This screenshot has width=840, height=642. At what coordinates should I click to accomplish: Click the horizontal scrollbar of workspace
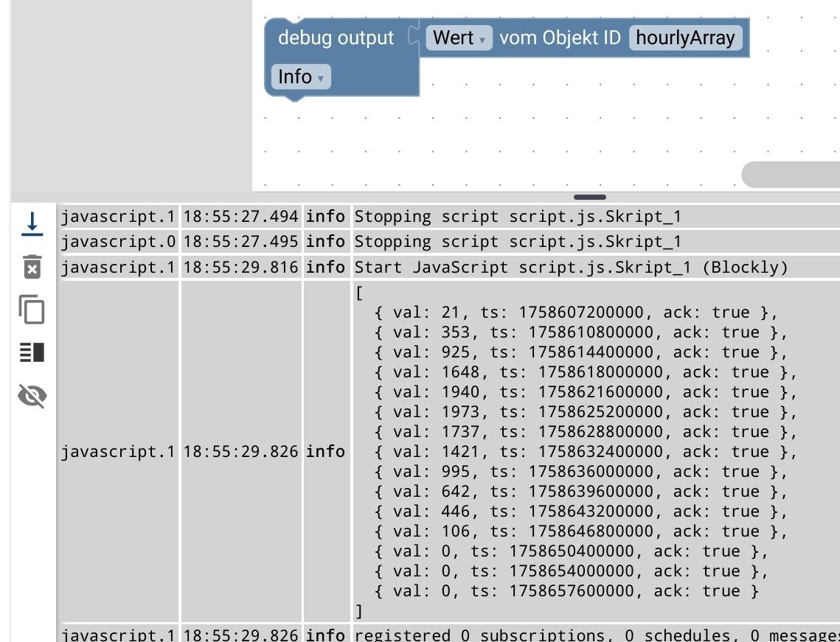pyautogui.click(x=790, y=175)
